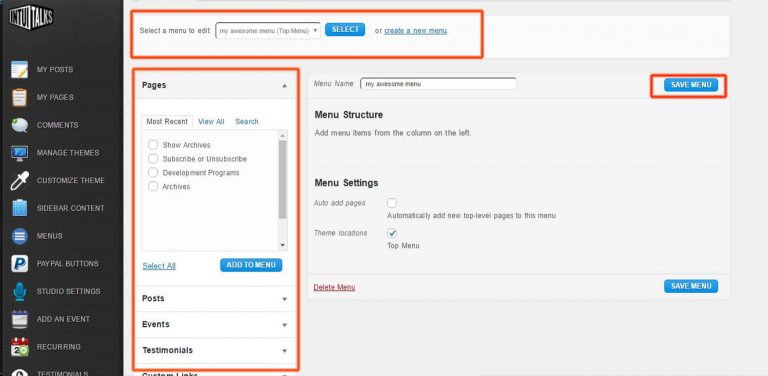Viewport: 768px width, 376px height.
Task: Open My Posts notepad icon
Action: click(20, 70)
